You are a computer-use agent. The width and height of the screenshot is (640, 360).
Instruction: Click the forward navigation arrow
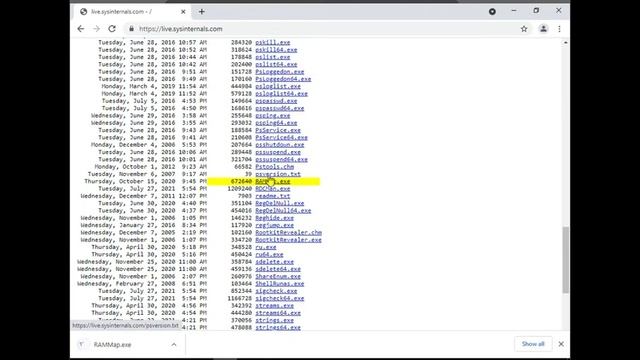point(96,29)
